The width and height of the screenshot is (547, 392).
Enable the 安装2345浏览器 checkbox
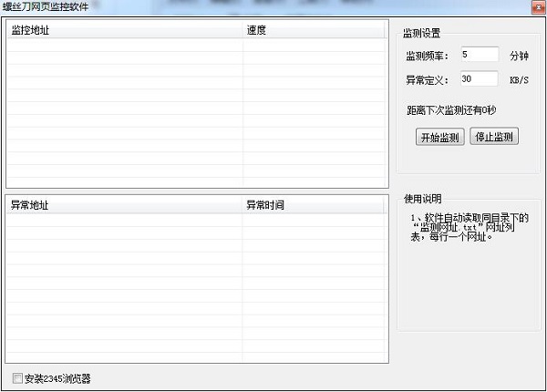(x=18, y=378)
